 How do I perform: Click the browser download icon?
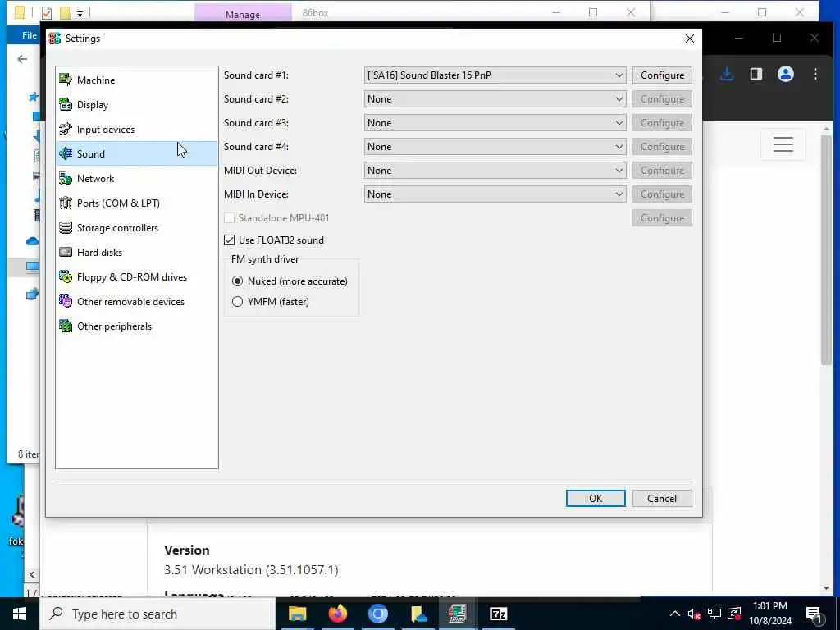(x=727, y=74)
